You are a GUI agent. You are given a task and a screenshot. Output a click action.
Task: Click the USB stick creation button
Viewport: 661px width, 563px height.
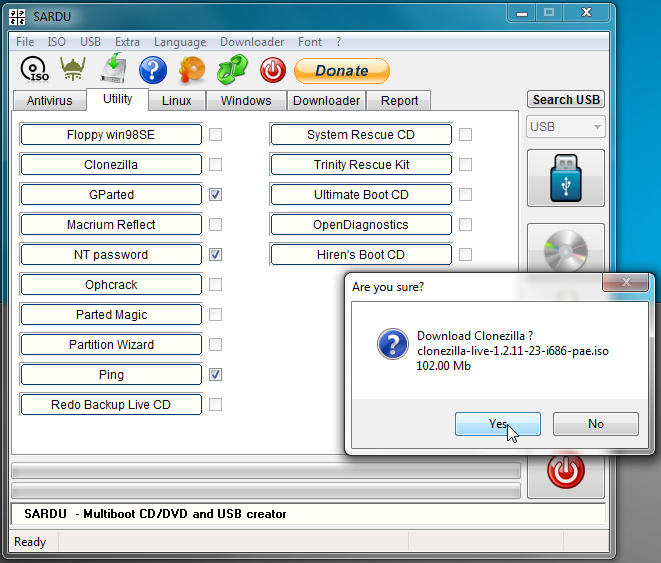[566, 178]
